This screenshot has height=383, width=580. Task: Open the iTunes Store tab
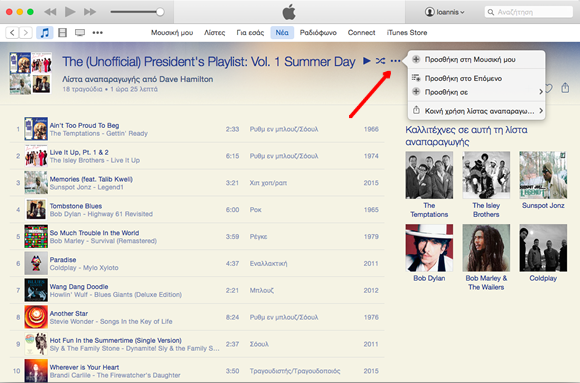pos(407,33)
